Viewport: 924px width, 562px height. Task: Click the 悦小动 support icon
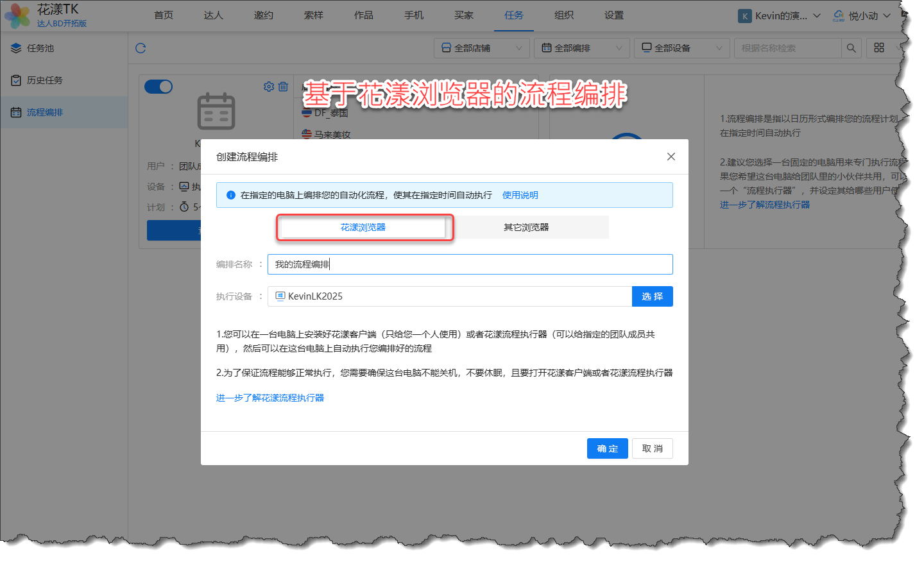(838, 15)
